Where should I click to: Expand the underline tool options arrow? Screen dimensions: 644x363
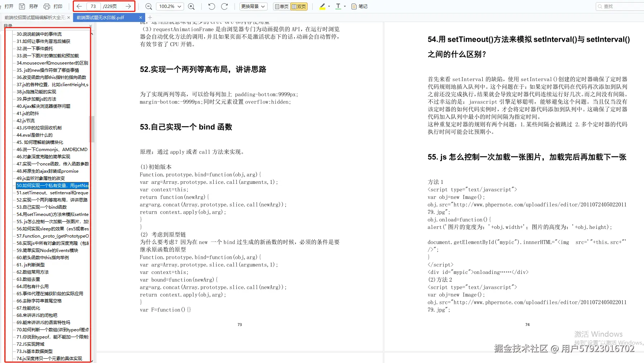click(345, 6)
